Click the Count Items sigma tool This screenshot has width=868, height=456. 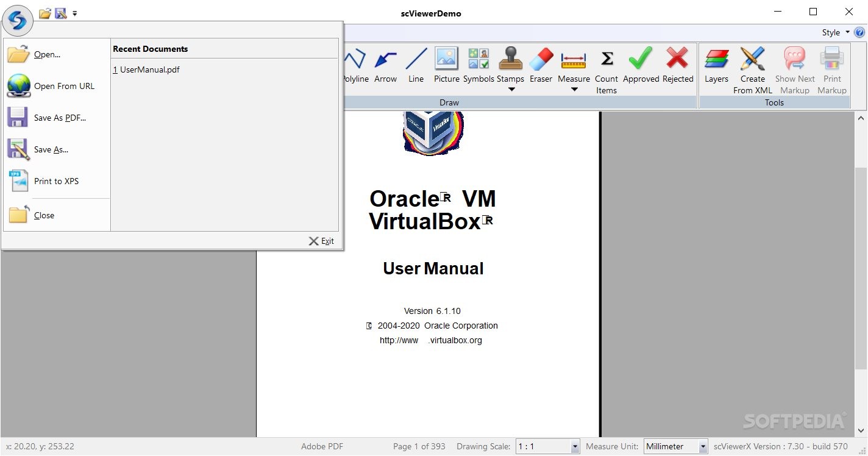click(607, 71)
